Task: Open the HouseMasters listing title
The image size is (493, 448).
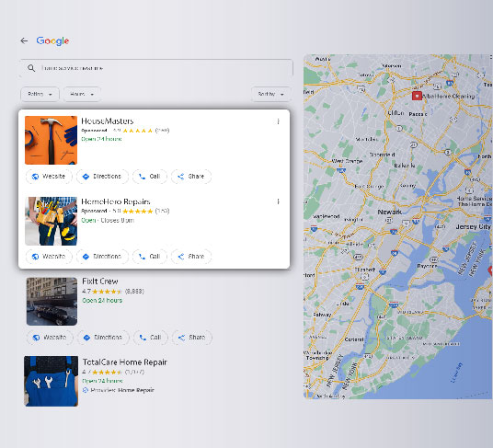Action: pos(108,121)
